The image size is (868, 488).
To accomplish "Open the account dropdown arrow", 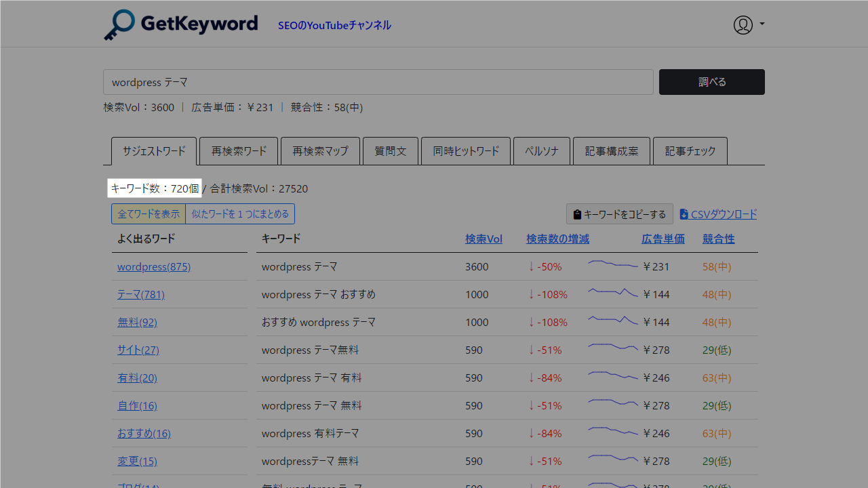I will pyautogui.click(x=761, y=24).
